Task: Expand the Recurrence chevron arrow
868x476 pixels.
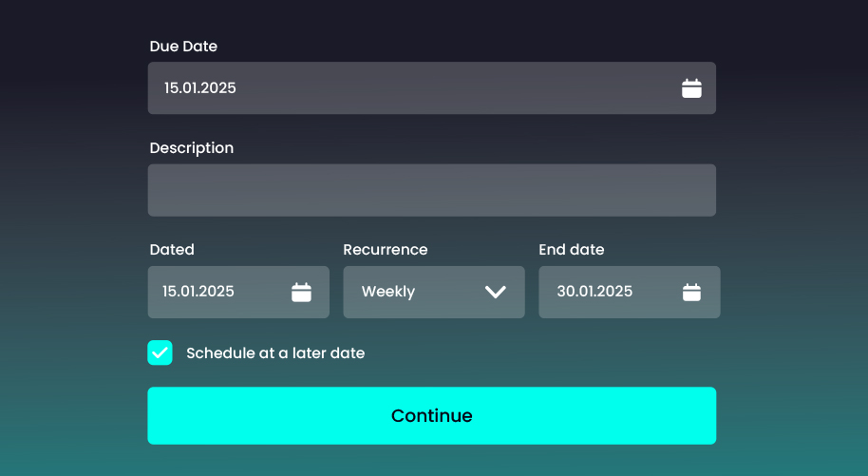Action: (496, 292)
